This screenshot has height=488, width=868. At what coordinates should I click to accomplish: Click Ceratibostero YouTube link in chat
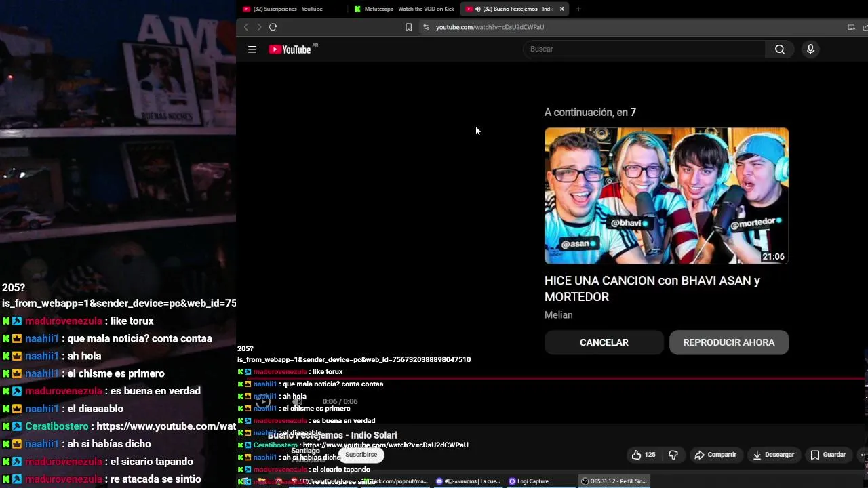(x=166, y=426)
